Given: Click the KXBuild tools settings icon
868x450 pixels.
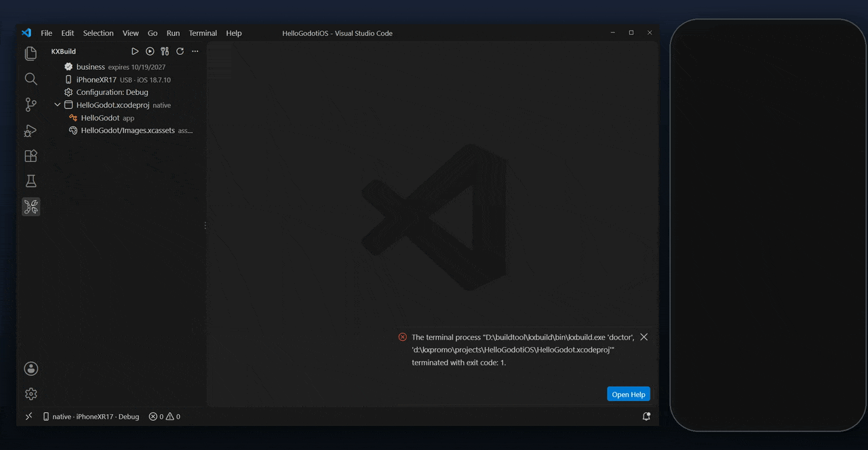Looking at the screenshot, I should coord(165,52).
